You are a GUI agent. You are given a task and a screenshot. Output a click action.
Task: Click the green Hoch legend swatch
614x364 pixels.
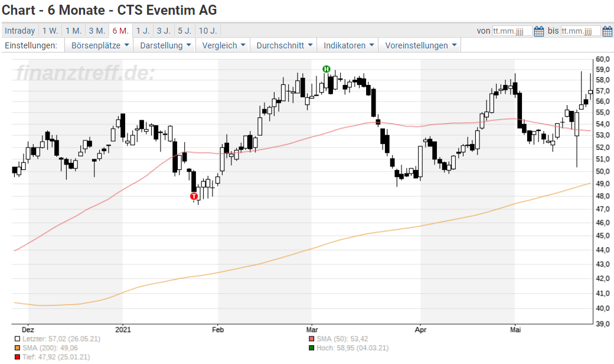click(x=312, y=348)
